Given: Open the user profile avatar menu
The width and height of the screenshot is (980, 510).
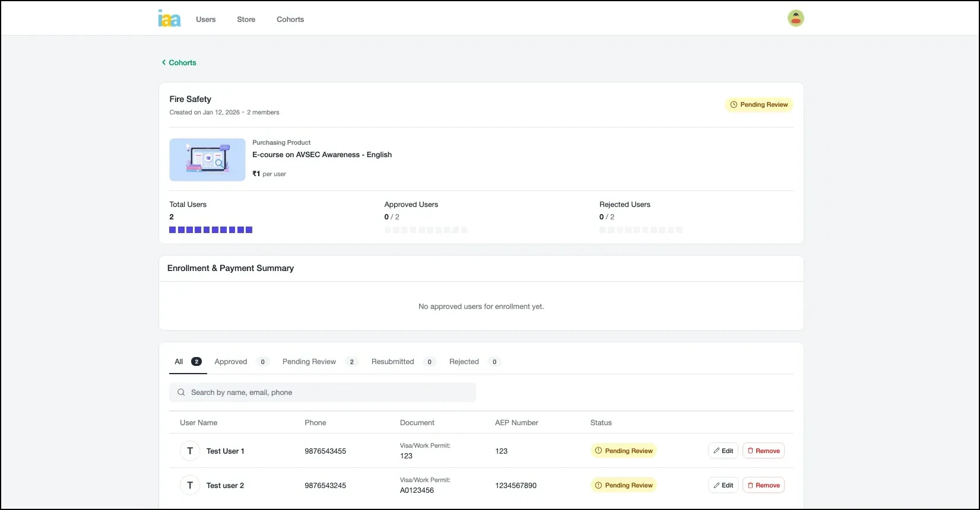Looking at the screenshot, I should point(795,18).
